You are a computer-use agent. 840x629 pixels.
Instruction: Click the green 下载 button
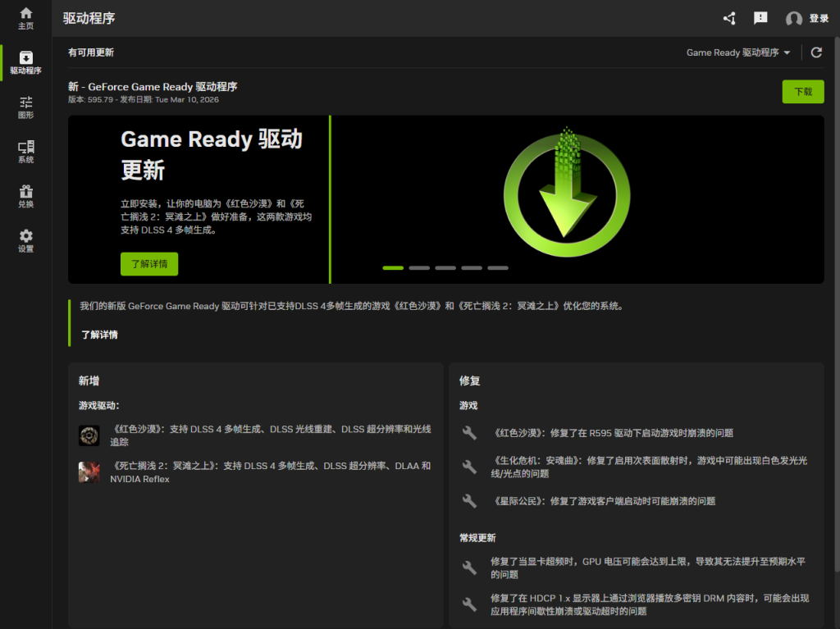[802, 92]
